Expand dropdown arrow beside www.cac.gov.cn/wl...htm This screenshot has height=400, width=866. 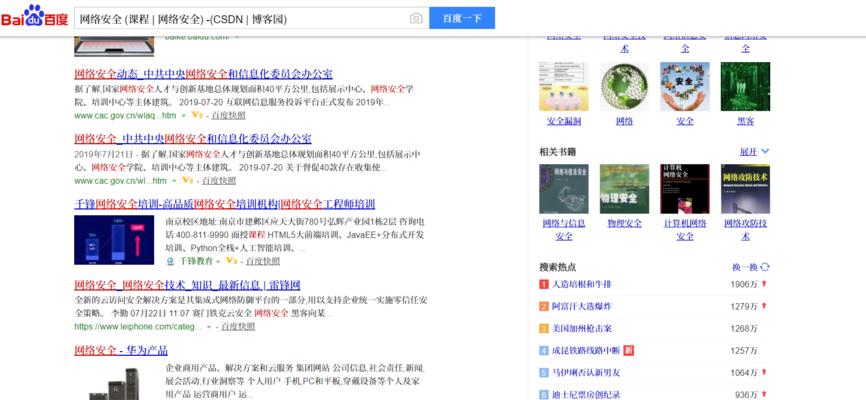[174, 181]
